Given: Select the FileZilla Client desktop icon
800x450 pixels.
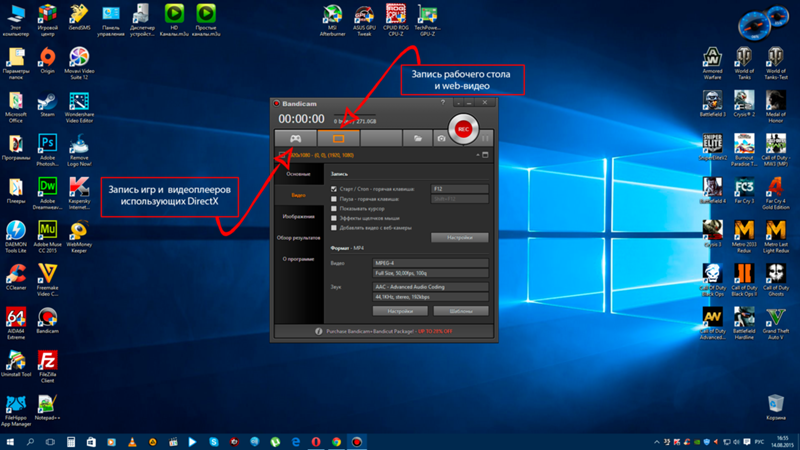Looking at the screenshot, I should click(47, 366).
